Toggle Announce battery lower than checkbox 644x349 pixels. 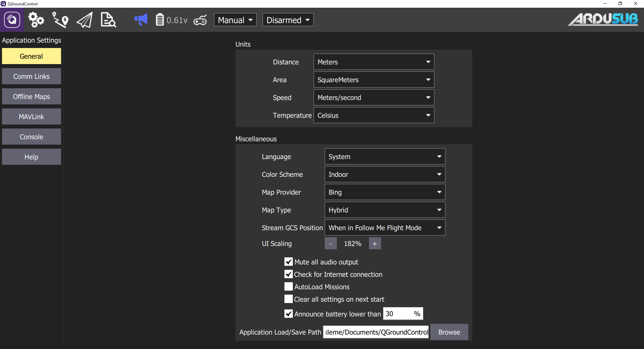pos(288,314)
